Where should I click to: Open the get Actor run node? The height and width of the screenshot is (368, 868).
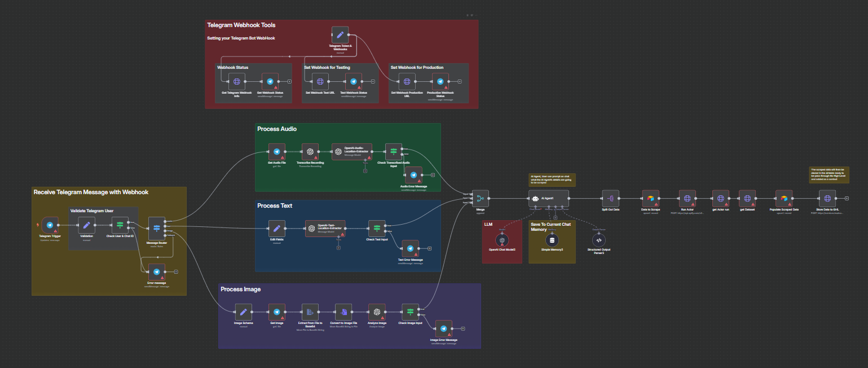tap(720, 199)
